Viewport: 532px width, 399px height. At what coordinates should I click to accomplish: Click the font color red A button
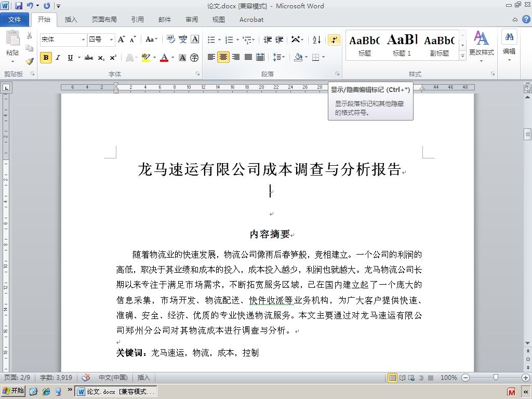tap(164, 58)
